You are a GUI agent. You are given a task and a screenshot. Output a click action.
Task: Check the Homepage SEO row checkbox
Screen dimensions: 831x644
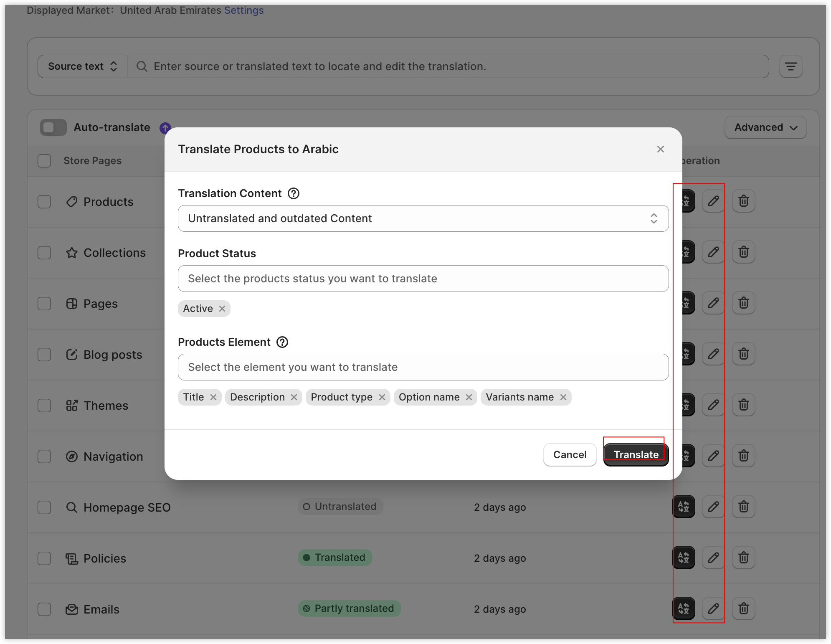[44, 507]
